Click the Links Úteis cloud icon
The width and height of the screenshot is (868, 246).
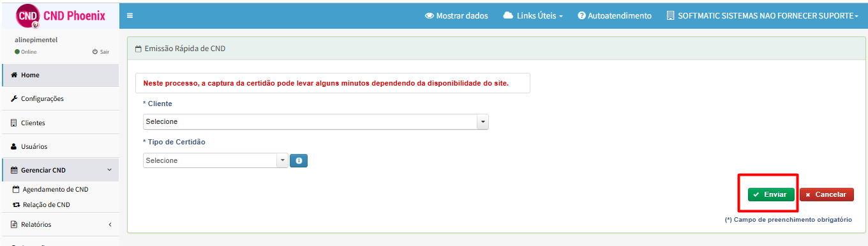509,16
